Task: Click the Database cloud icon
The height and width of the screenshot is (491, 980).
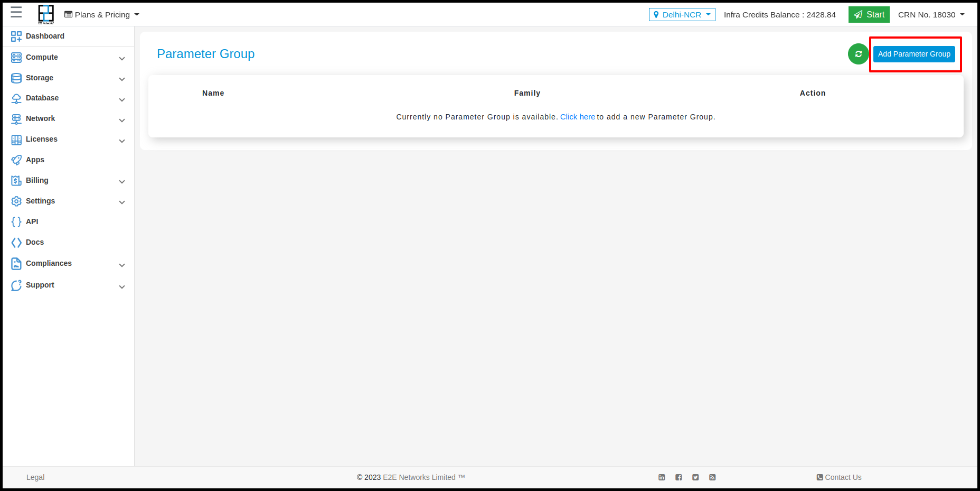Action: pyautogui.click(x=16, y=99)
